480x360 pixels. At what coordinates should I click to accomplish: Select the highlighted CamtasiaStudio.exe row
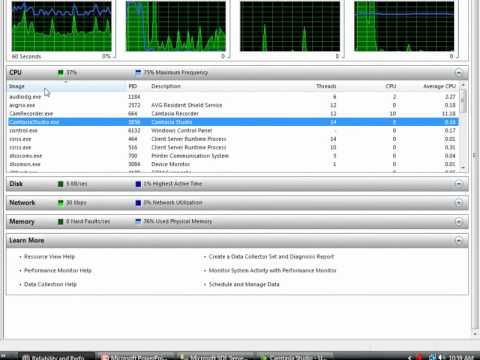[x=233, y=122]
